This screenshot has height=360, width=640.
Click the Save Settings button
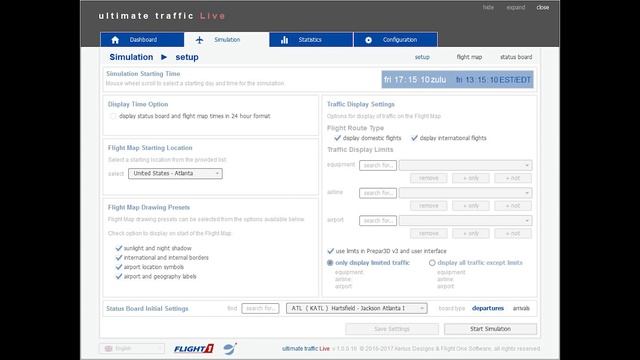coord(392,329)
